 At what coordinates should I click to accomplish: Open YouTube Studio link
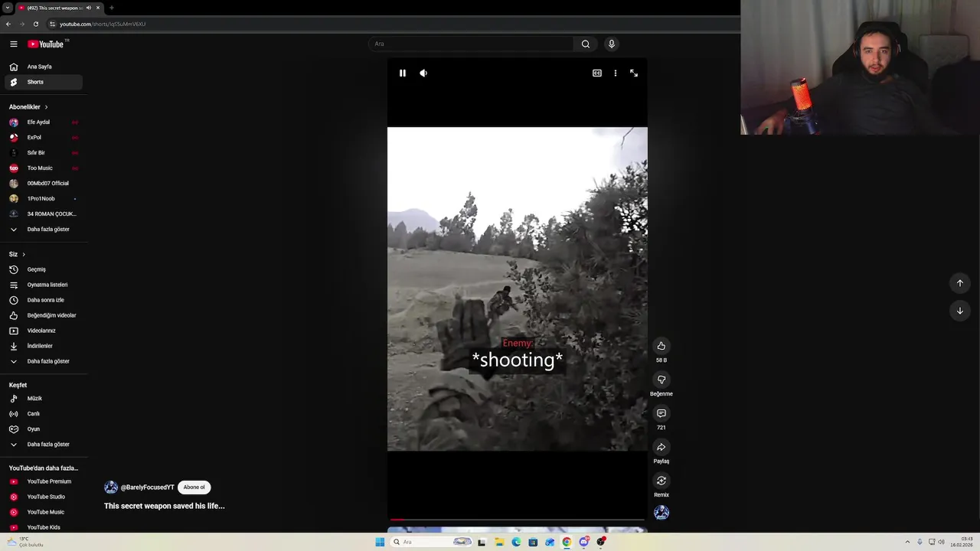pyautogui.click(x=44, y=497)
